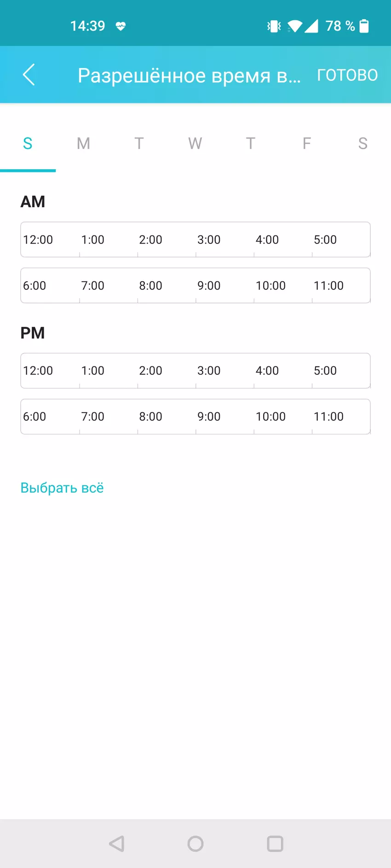Tap the back arrow in header
Image resolution: width=391 pixels, height=868 pixels.
pyautogui.click(x=29, y=75)
